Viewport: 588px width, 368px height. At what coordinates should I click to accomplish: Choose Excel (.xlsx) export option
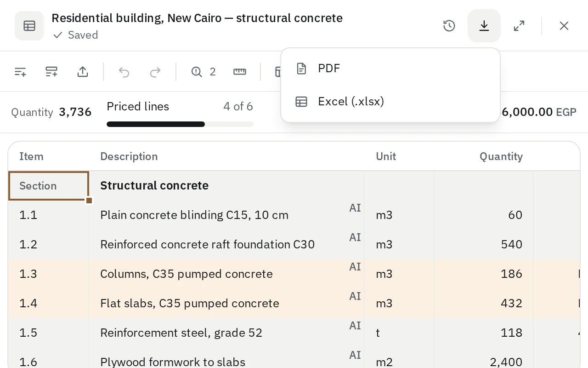pos(390,102)
